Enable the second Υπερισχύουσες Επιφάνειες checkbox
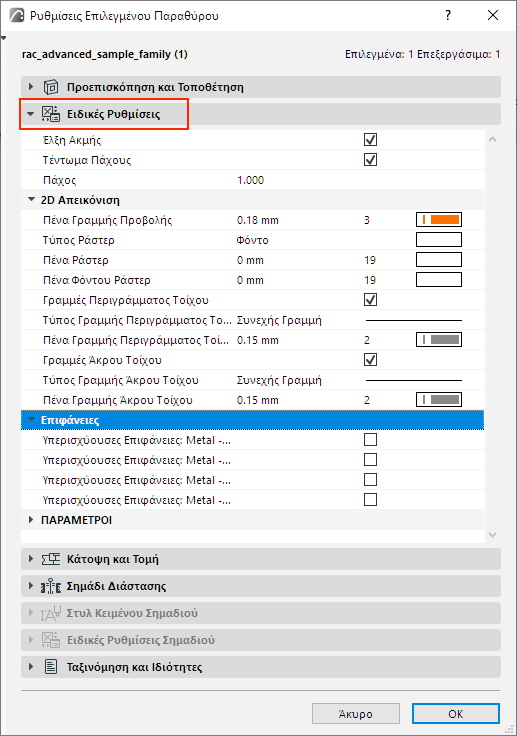517x736 pixels. 370,460
